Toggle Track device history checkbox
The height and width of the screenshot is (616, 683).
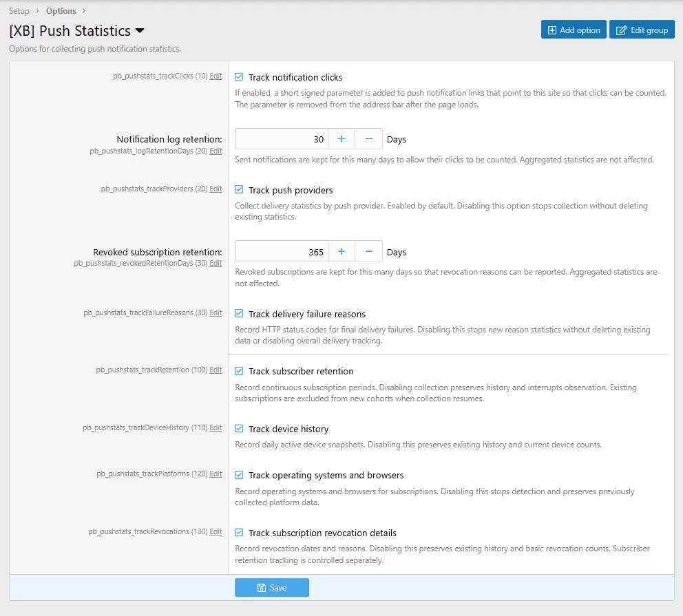(x=239, y=428)
